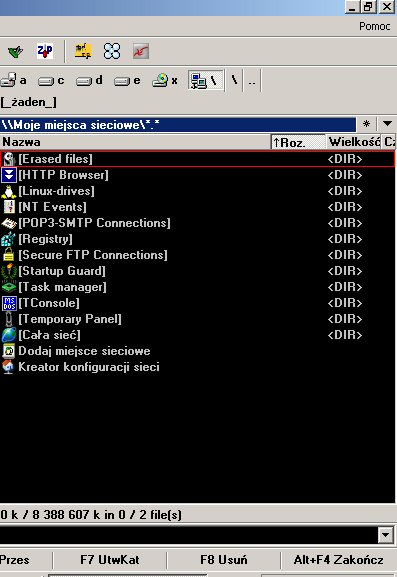
Task: Click the F8 Usuń button
Action: coord(223,560)
